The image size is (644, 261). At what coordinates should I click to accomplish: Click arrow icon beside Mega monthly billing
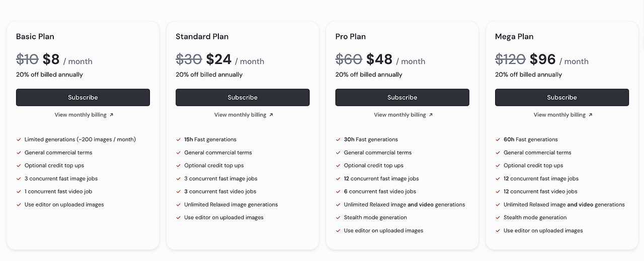coord(591,115)
